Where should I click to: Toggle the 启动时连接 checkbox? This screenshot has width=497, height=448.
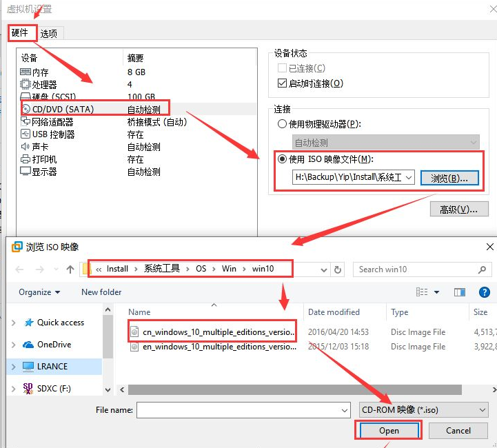(x=282, y=83)
